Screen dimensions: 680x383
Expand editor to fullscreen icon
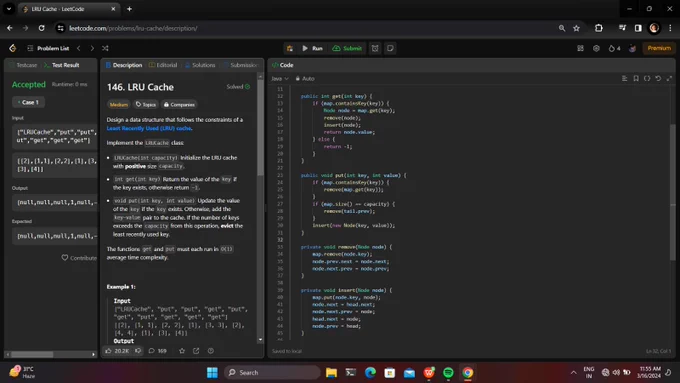(669, 79)
